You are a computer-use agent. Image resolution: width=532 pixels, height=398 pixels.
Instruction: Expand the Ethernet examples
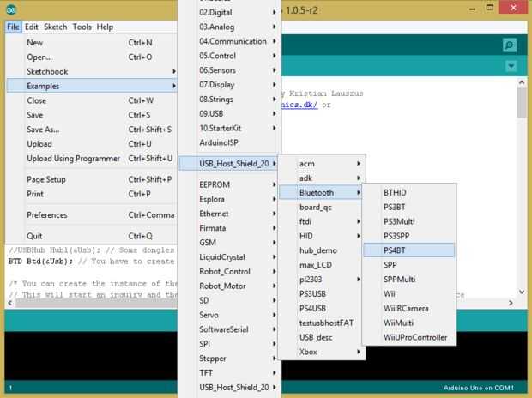tap(229, 214)
